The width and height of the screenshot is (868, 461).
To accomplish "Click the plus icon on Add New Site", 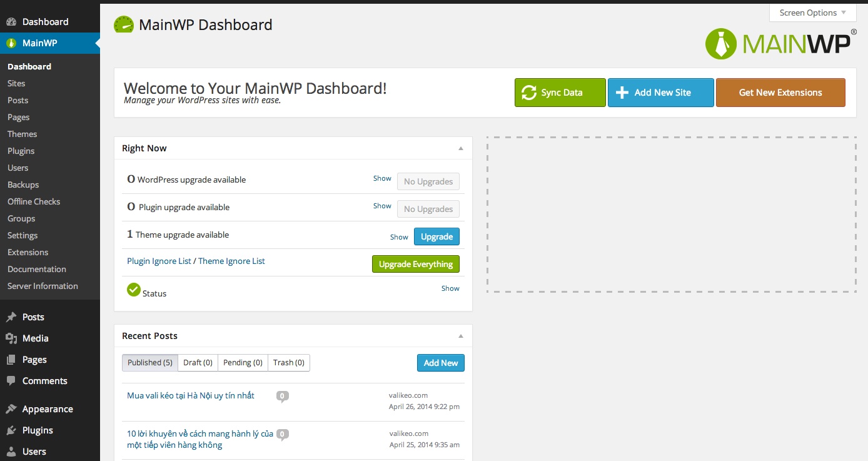I will pos(622,93).
